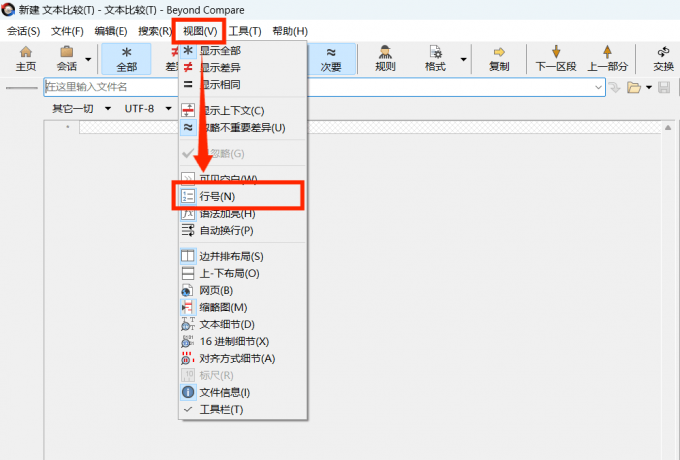This screenshot has width=680, height=460.
Task: Click the reload arrow icon beside folder
Action: point(615,88)
